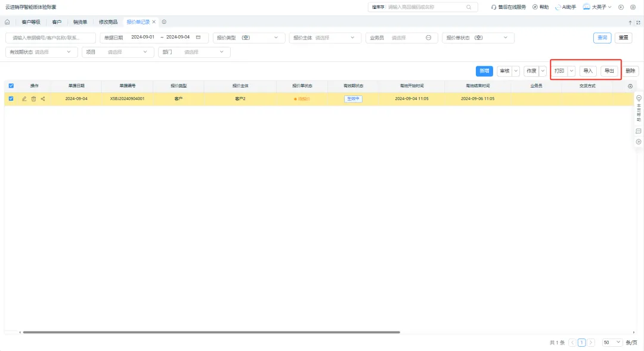Click the 生效中 status tag
The image size is (644, 351).
pos(353,99)
